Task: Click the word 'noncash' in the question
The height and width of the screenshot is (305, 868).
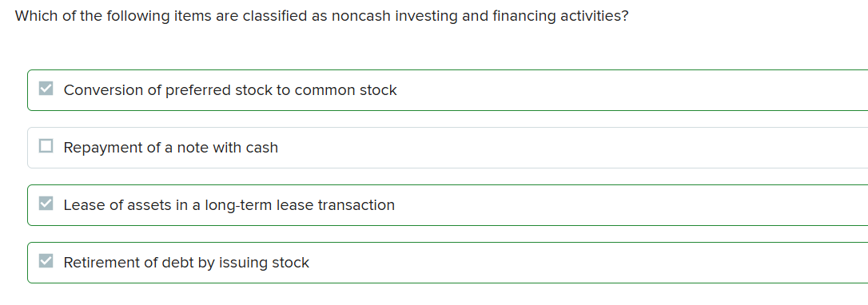Action: point(361,16)
